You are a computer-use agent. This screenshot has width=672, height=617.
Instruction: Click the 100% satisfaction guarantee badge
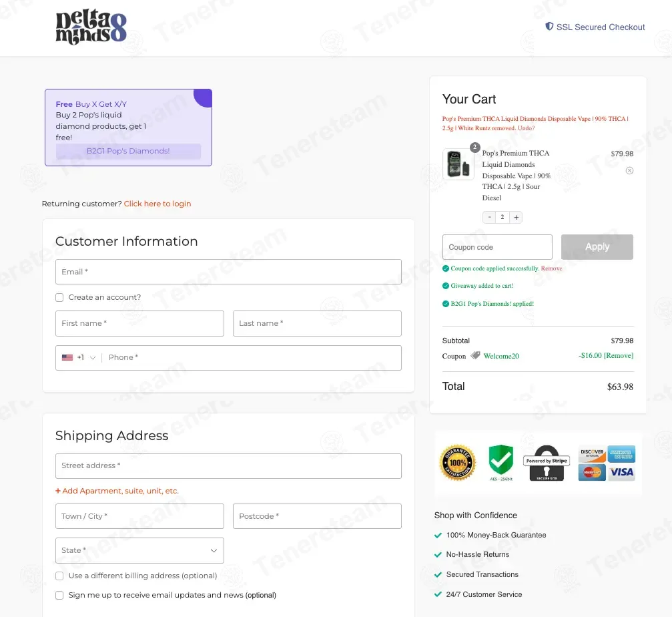point(458,463)
